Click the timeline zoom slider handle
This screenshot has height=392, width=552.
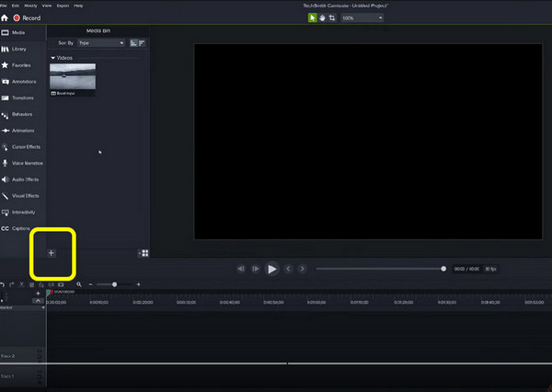(x=114, y=284)
